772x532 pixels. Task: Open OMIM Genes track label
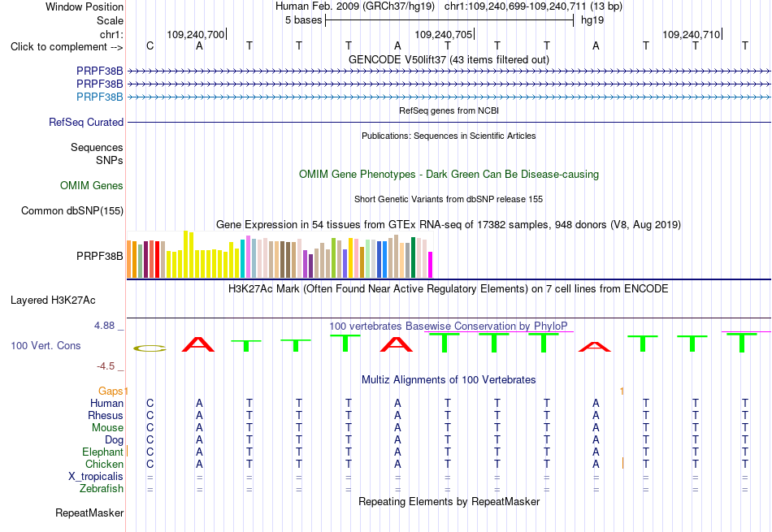[x=92, y=185]
